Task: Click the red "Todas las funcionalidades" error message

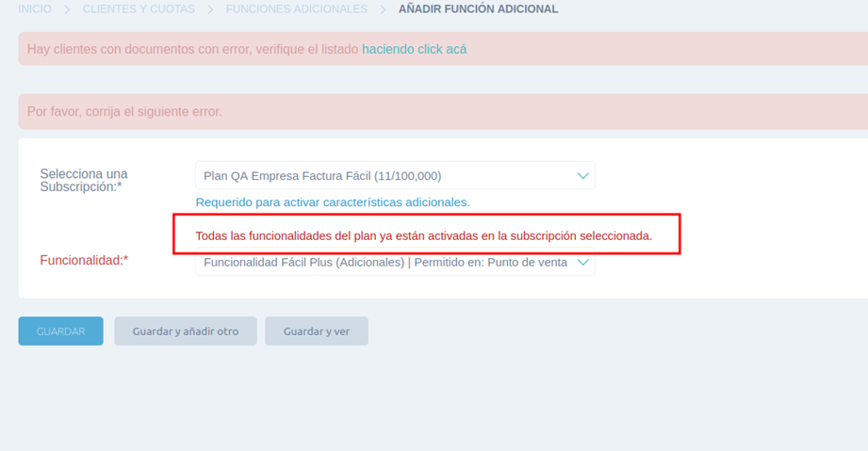Action: coord(423,235)
